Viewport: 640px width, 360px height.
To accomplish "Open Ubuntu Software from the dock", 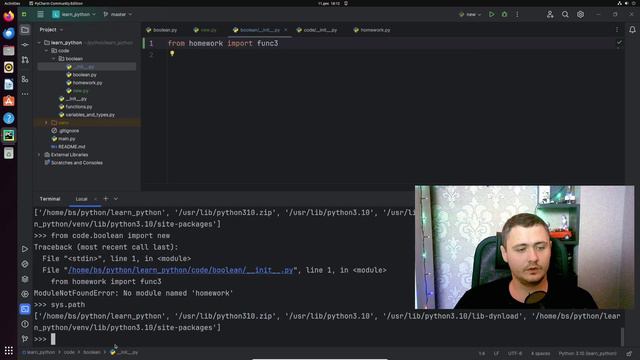I will [x=9, y=101].
